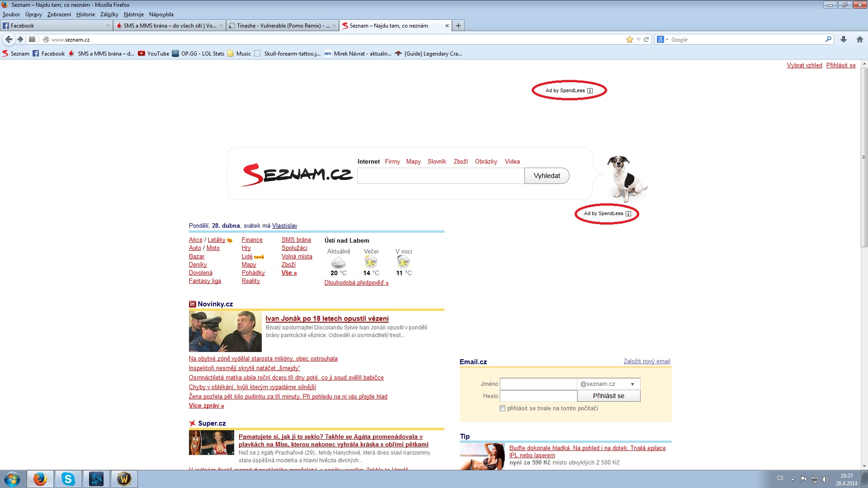The height and width of the screenshot is (488, 868).
Task: Open Ivan Jonák po 18 letech headline
Action: [x=327, y=319]
